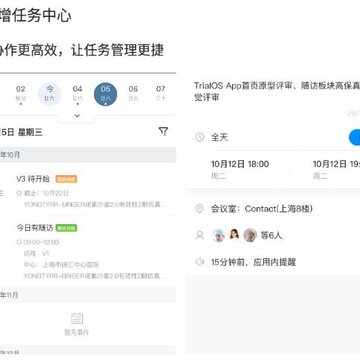Toggle the 全天 all-day switch
The width and height of the screenshot is (360, 360).
point(354,137)
